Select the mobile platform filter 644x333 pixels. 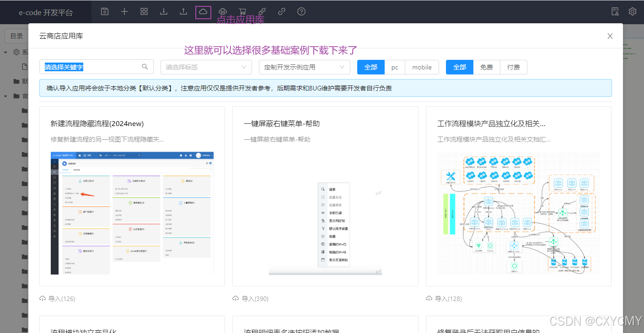click(x=421, y=67)
